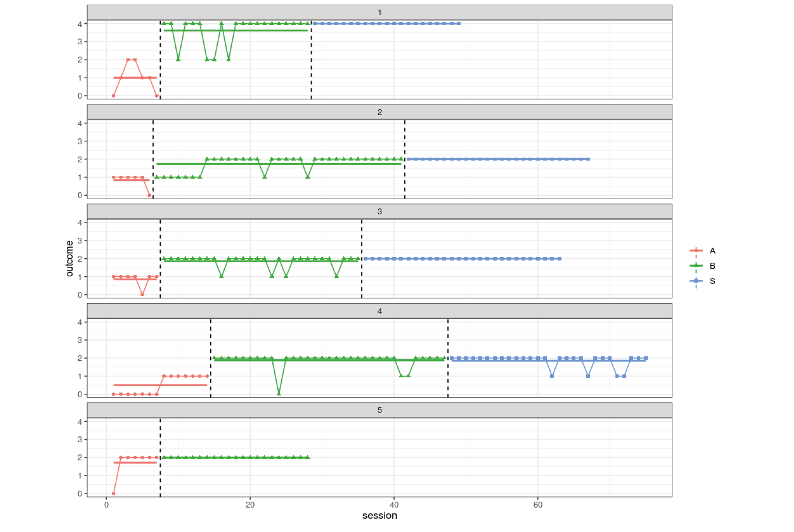794x532 pixels.
Task: Click the lowest green triangle in panel 4
Action: (279, 394)
